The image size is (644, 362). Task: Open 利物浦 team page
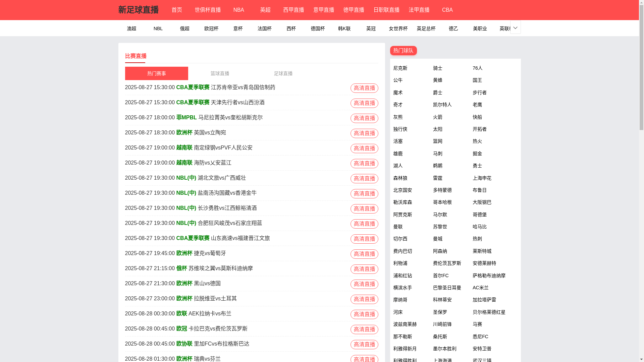tap(400, 263)
